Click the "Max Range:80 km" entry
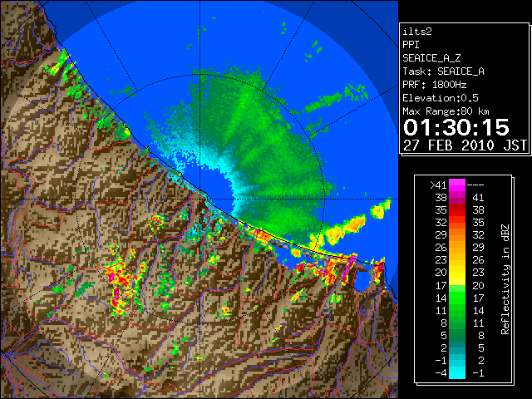This screenshot has width=532, height=399. pyautogui.click(x=446, y=111)
